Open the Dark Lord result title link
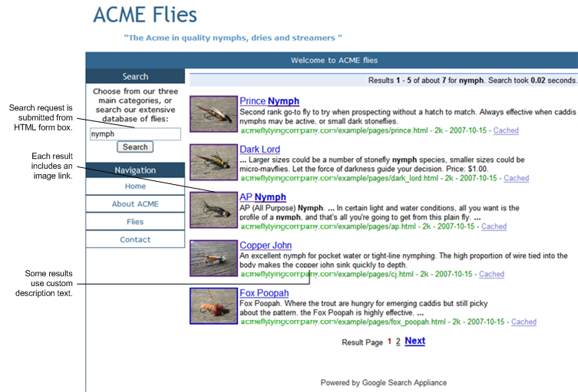 pos(259,149)
